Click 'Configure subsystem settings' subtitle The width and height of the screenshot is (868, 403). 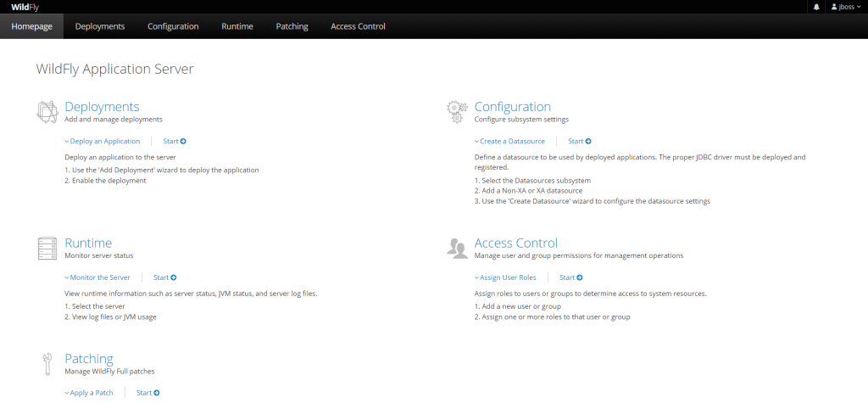pos(521,119)
